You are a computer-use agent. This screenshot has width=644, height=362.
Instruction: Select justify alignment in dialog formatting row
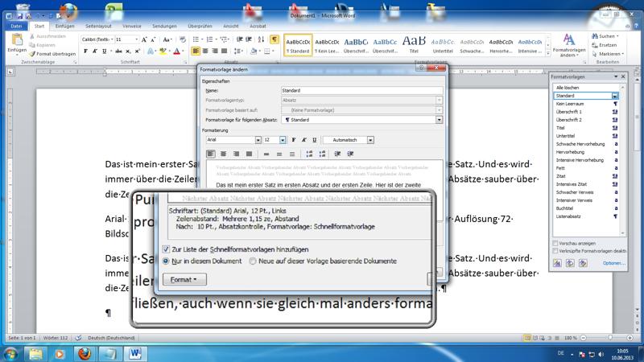[250, 154]
